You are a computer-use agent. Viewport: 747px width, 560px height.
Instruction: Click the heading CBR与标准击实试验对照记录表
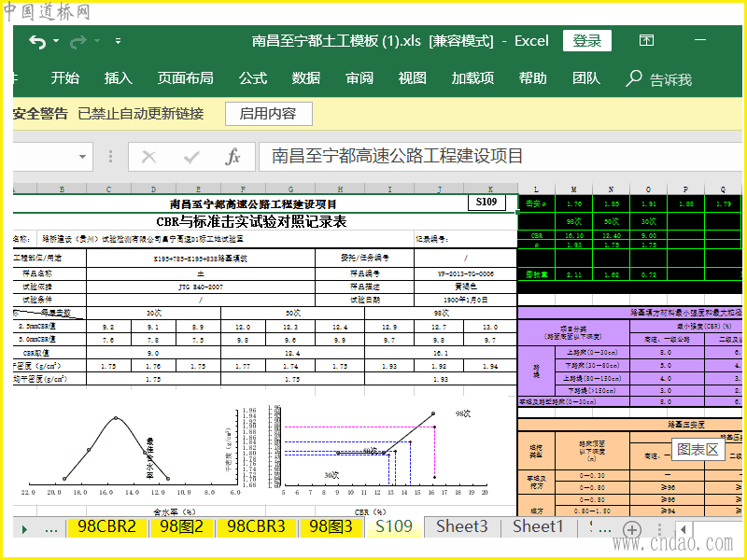click(251, 221)
